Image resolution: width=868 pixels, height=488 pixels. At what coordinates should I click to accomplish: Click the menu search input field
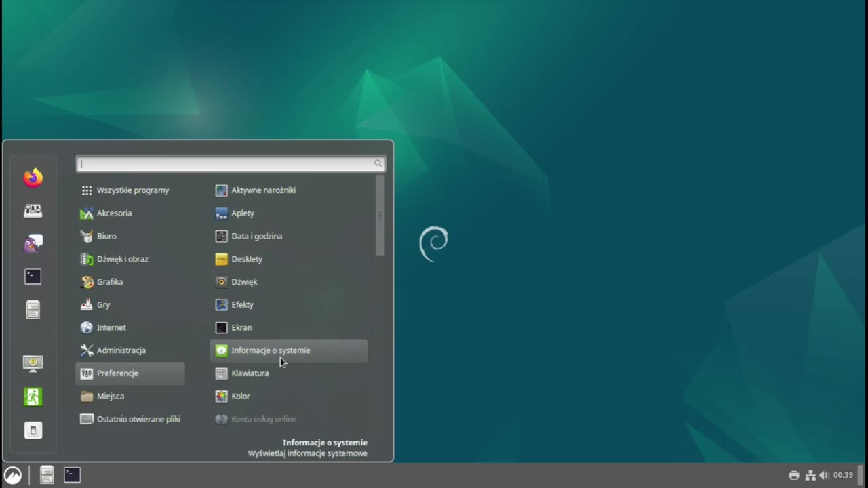231,163
